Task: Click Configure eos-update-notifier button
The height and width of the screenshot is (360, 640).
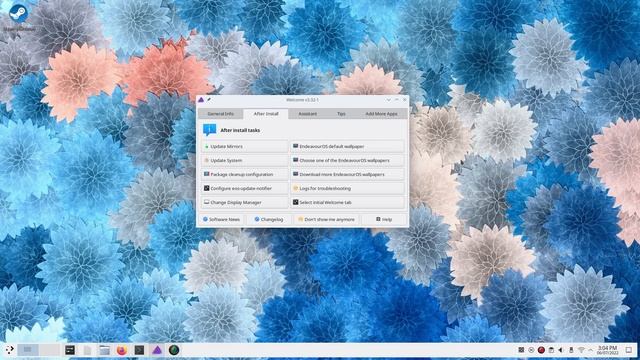Action: tap(244, 188)
